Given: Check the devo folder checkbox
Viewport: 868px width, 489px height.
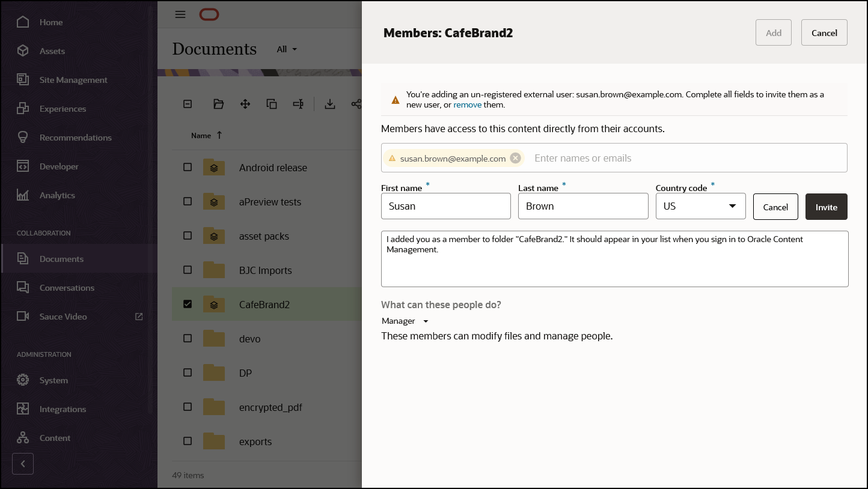Looking at the screenshot, I should pos(188,338).
